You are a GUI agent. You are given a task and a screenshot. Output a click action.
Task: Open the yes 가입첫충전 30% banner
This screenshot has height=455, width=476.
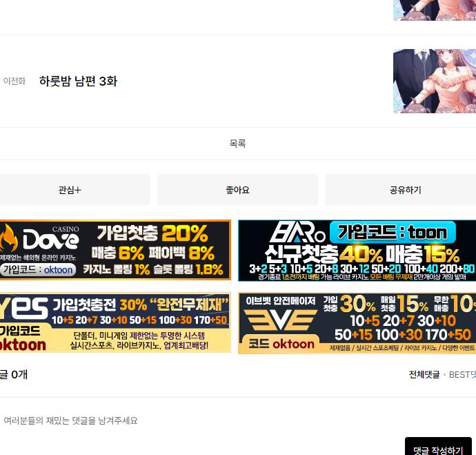115,322
